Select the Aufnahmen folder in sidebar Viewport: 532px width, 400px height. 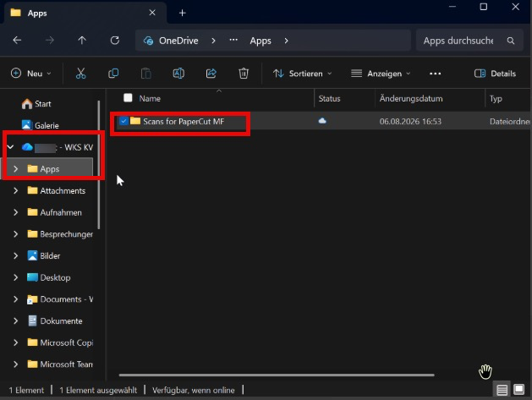[x=55, y=212]
